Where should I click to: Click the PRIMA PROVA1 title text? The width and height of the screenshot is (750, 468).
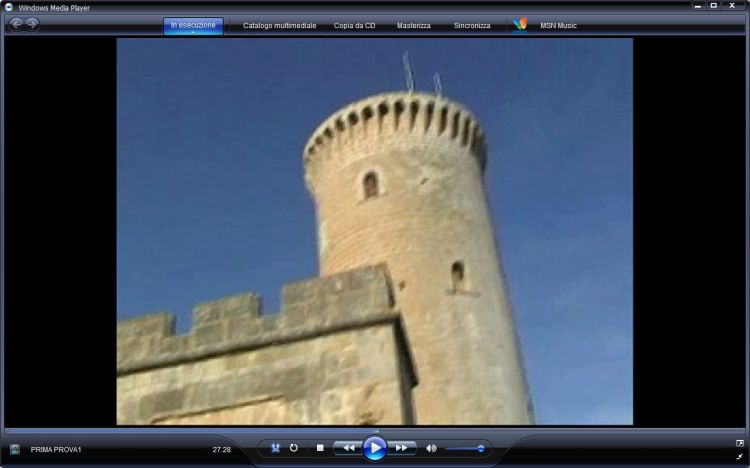click(x=56, y=449)
